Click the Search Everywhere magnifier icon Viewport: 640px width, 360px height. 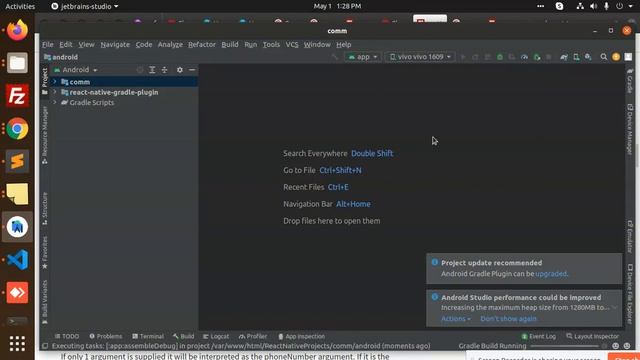[x=604, y=57]
